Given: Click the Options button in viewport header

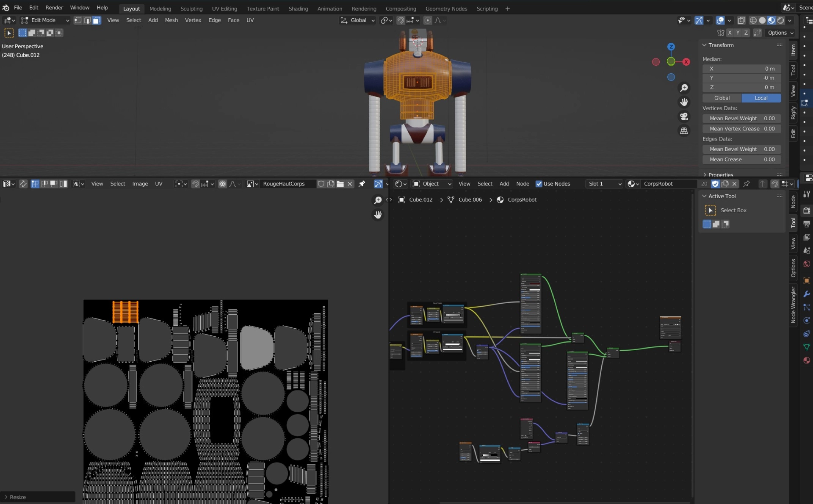Looking at the screenshot, I should [x=780, y=33].
